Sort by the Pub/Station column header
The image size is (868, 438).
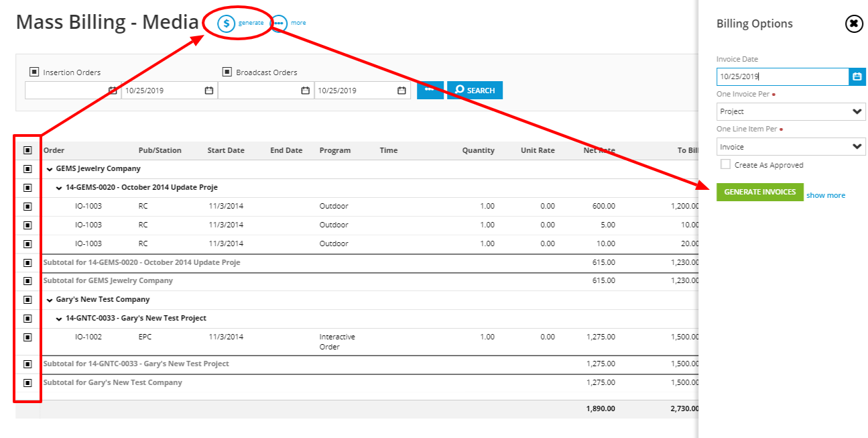tap(160, 150)
